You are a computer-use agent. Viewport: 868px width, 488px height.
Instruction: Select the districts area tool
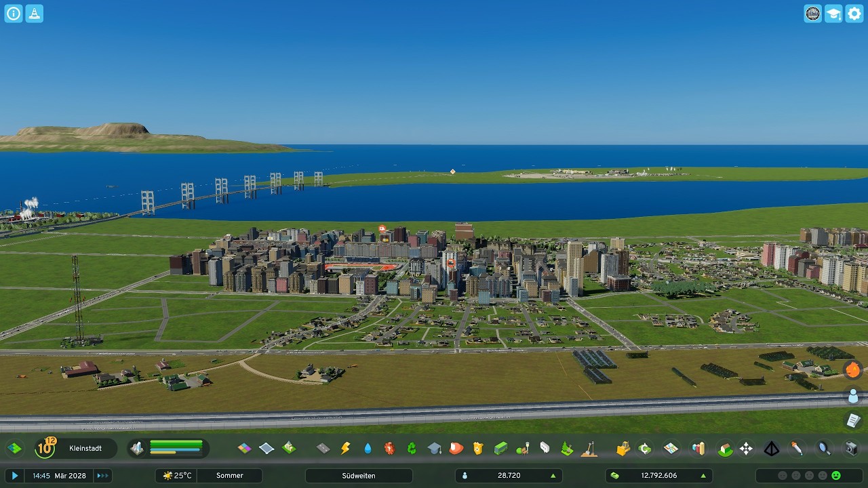click(x=267, y=448)
